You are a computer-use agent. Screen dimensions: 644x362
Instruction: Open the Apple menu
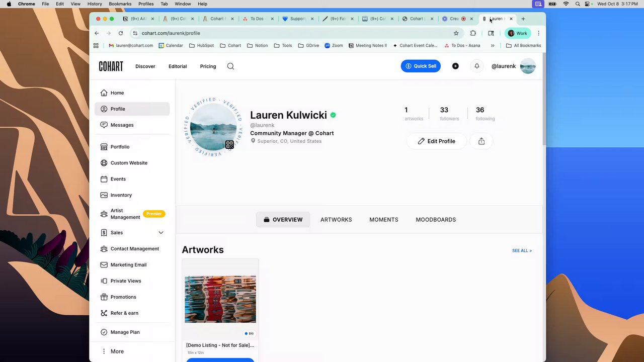click(x=9, y=4)
